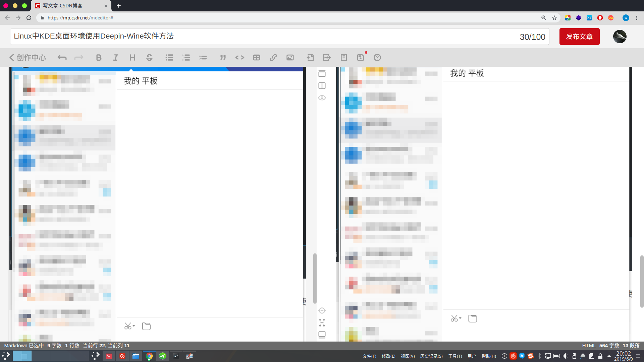The image size is (644, 362).
Task: Insert a heading with the H icon
Action: (132, 57)
